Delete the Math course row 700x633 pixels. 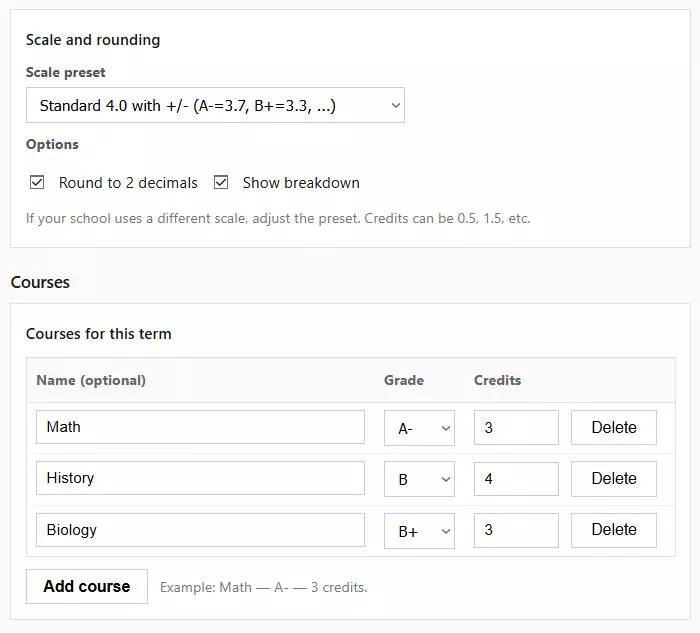point(614,428)
